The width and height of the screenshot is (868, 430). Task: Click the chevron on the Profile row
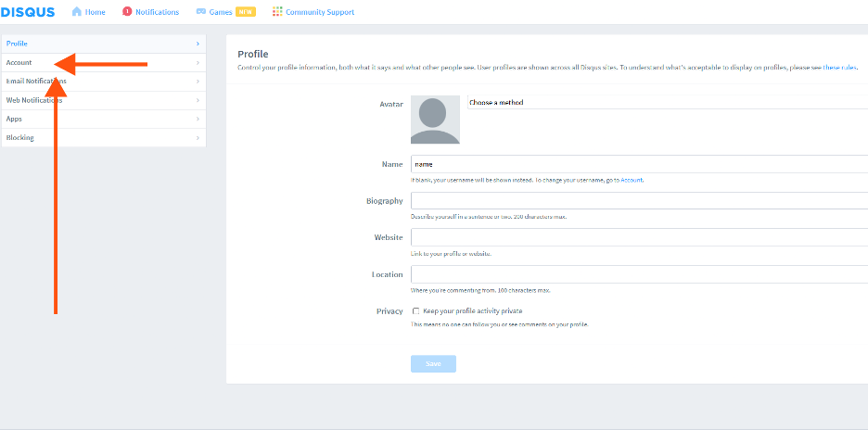click(198, 44)
